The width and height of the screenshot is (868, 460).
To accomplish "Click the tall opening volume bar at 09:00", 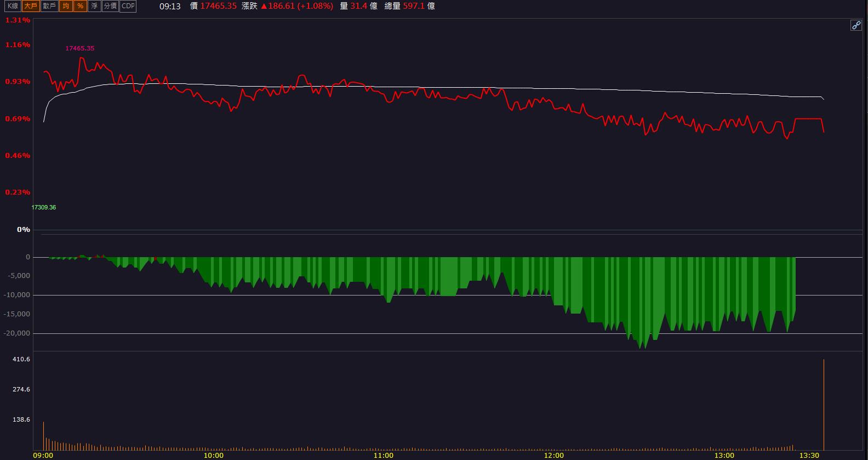I will point(43,436).
